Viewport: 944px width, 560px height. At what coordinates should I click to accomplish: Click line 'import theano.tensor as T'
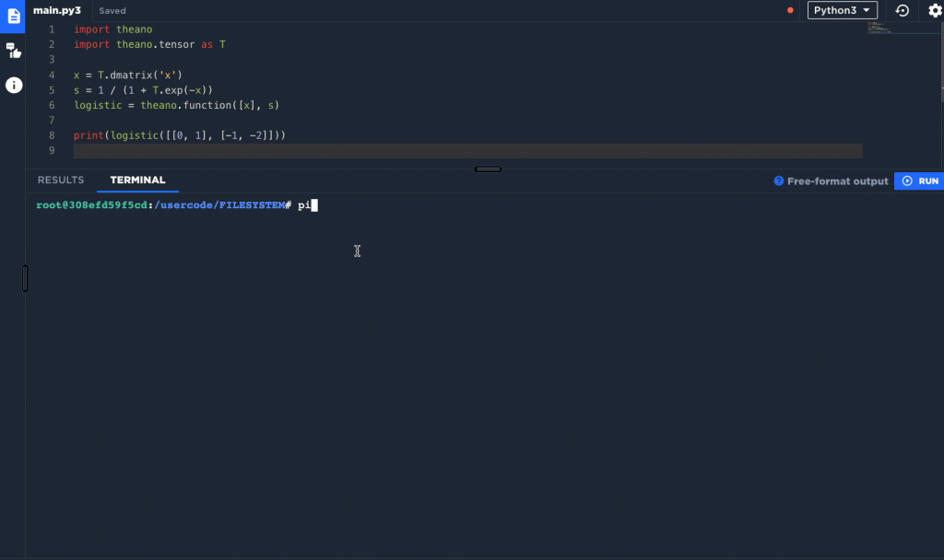click(x=149, y=44)
